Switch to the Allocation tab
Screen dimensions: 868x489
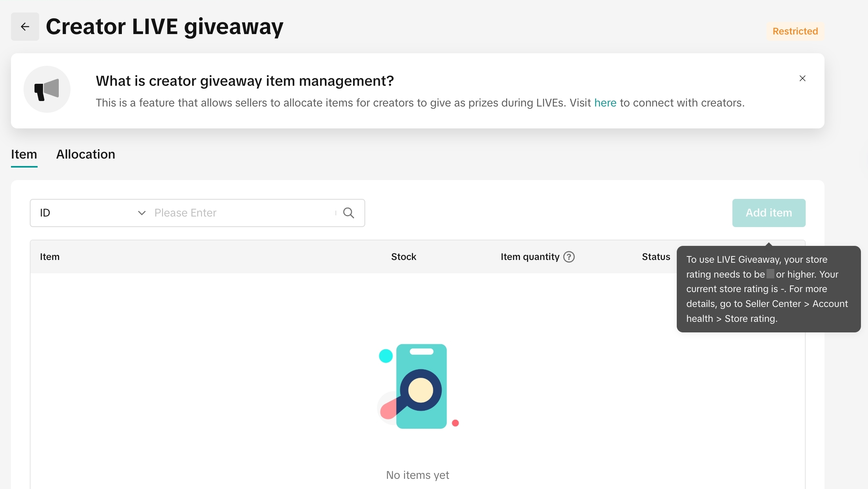85,154
